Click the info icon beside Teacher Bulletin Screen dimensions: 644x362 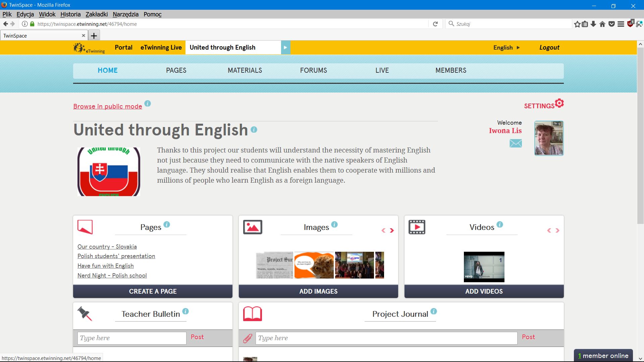point(185,311)
